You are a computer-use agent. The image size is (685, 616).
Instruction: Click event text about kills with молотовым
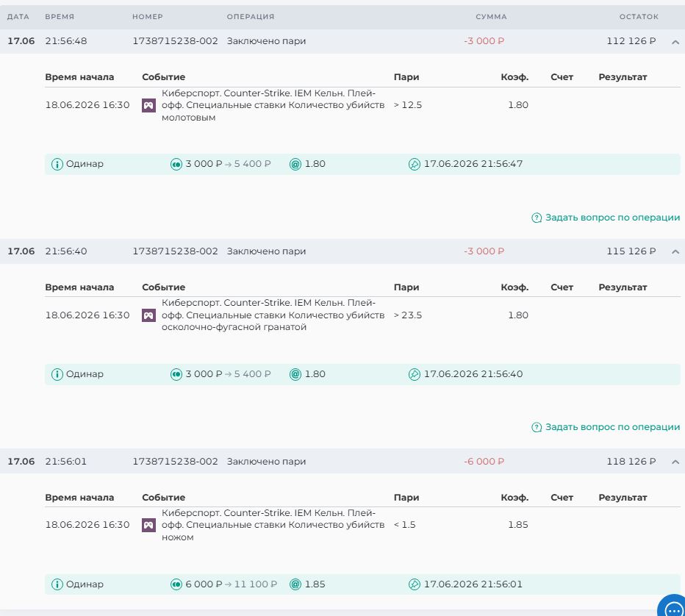click(x=273, y=105)
